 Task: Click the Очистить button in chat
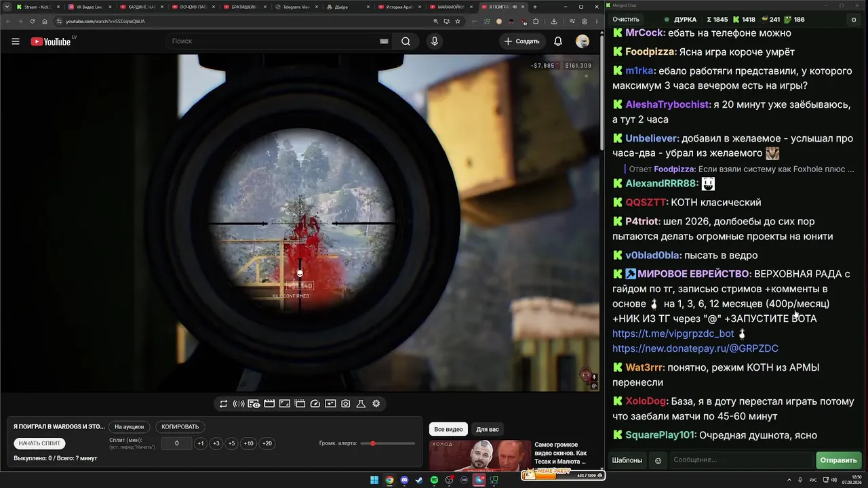click(626, 20)
